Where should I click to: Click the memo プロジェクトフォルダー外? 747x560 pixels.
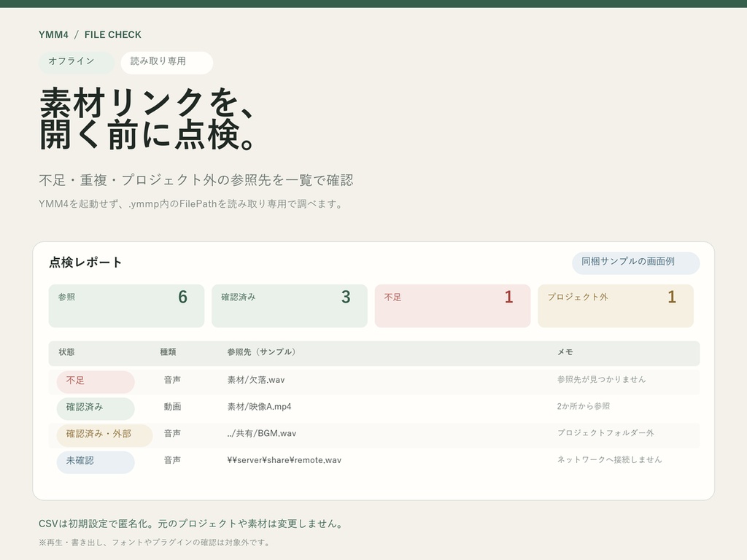[605, 433]
